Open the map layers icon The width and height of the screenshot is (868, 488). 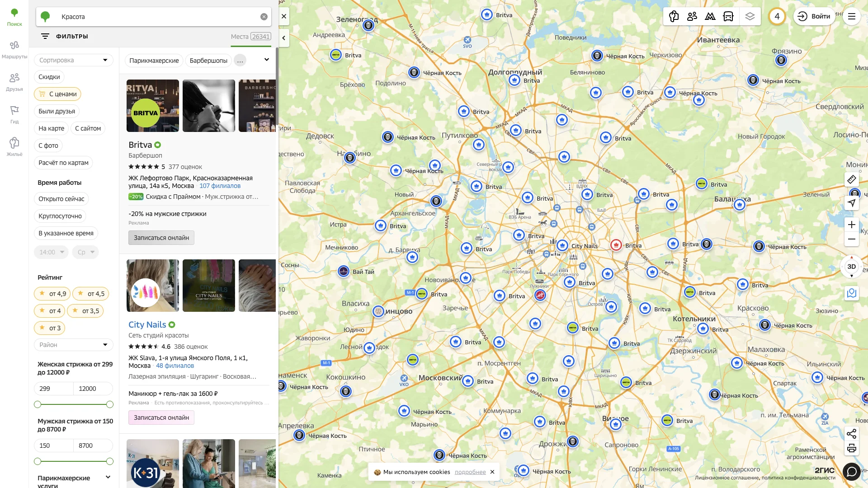coord(750,17)
